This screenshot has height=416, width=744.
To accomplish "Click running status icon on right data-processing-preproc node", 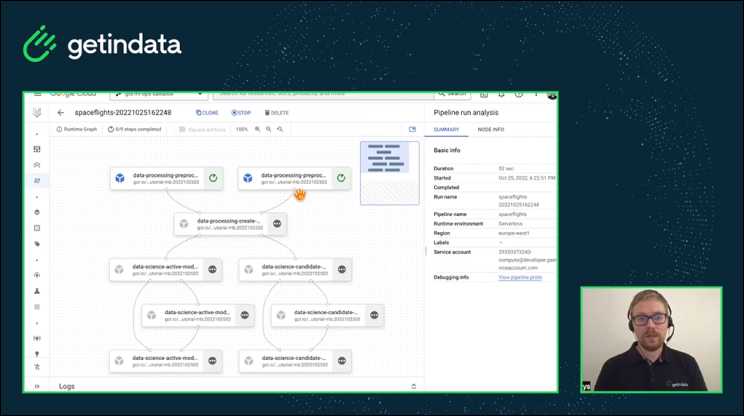I will [341, 178].
